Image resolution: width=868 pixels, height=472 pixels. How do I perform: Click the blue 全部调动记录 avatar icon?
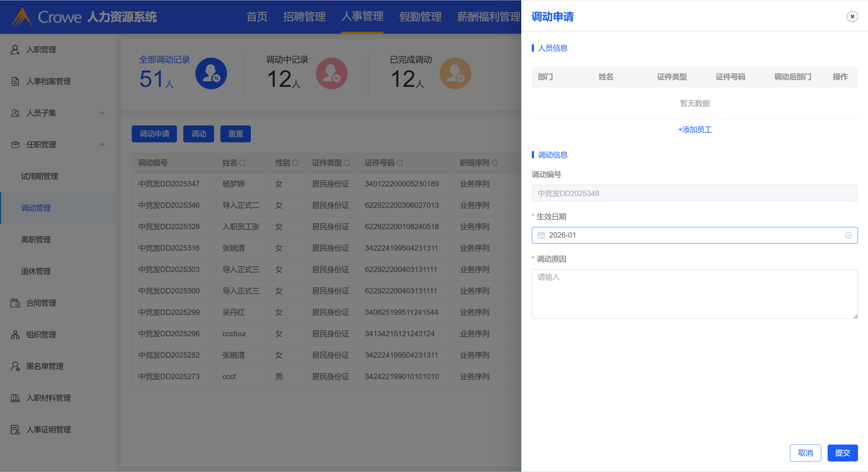pos(211,74)
